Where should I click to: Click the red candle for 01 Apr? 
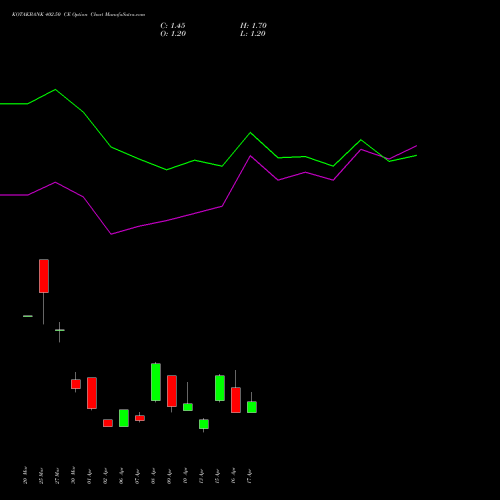click(x=92, y=393)
